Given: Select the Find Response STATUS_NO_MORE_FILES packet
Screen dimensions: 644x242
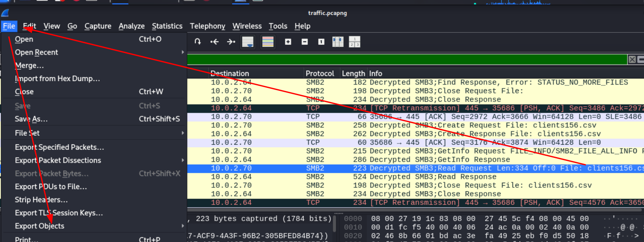Looking at the screenshot, I should (x=415, y=82).
